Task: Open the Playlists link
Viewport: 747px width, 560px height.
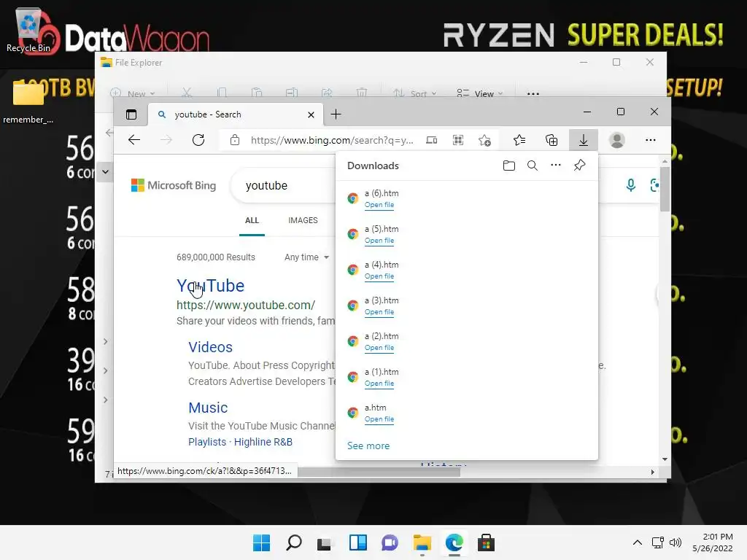Action: [206, 442]
